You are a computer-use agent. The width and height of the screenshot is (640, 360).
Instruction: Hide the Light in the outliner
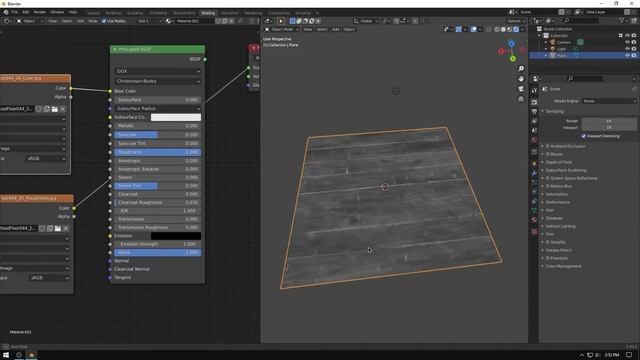click(627, 49)
